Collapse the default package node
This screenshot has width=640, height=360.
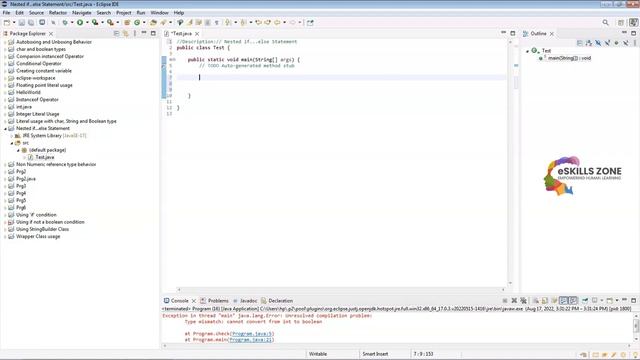click(x=18, y=150)
